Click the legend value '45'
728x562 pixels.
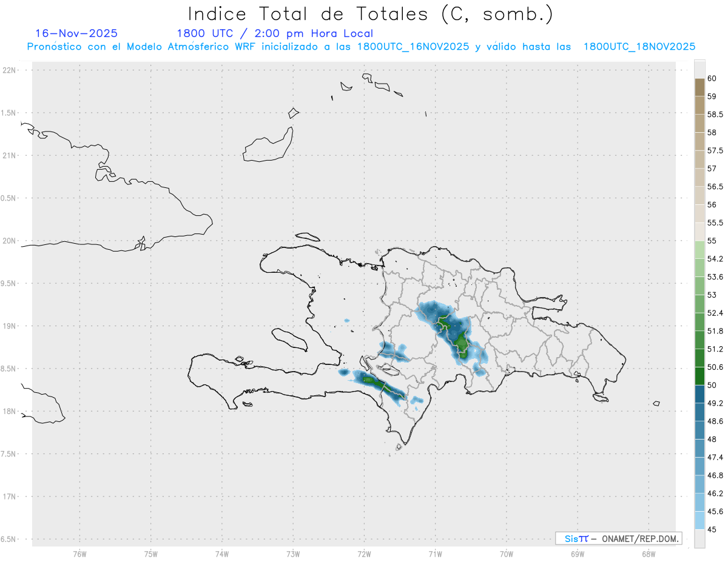coord(712,529)
